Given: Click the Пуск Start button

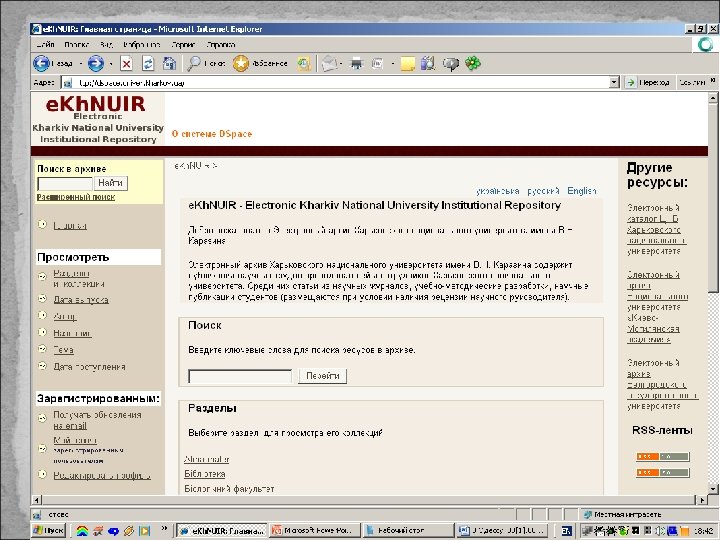Looking at the screenshot, I should pos(49,530).
